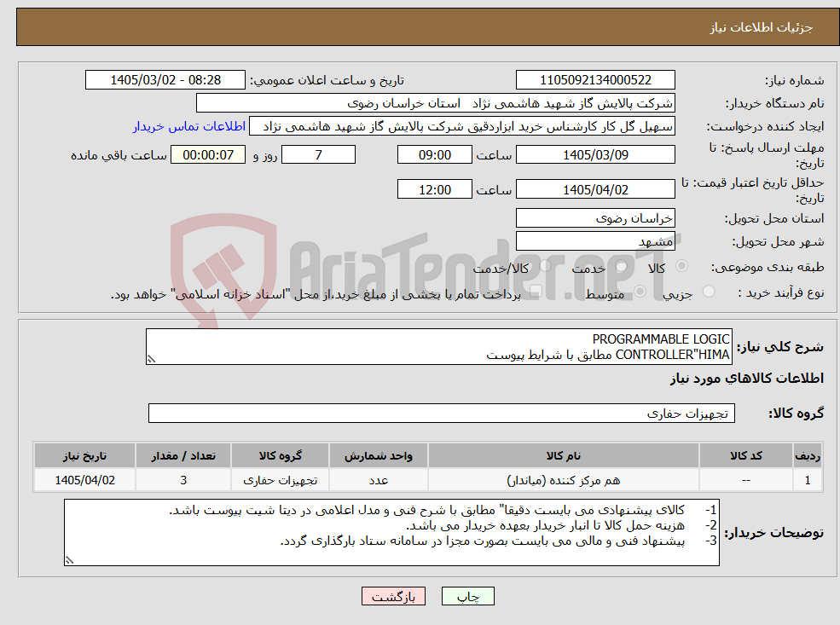The width and height of the screenshot is (840, 625).
Task: Click the quantity cell showing 3
Action: pos(183,480)
